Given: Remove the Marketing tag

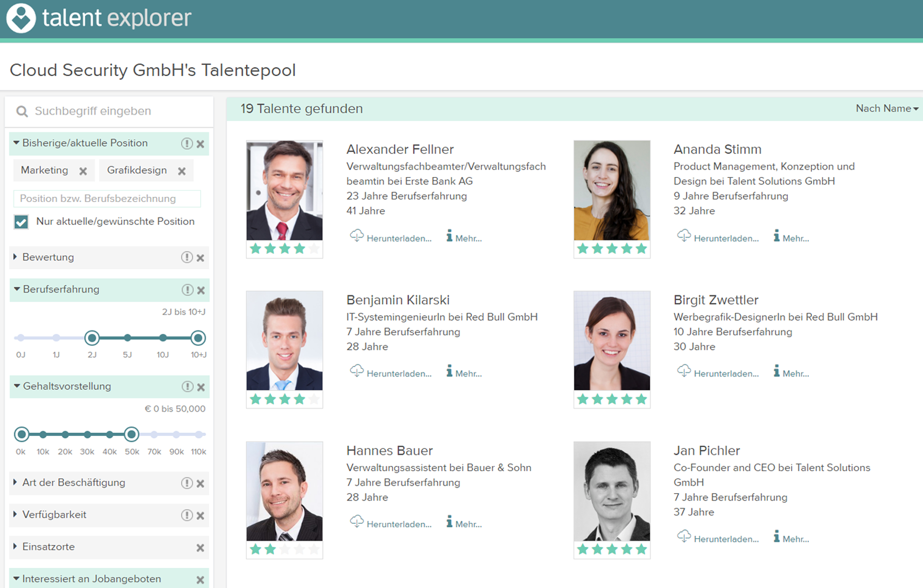Looking at the screenshot, I should (x=83, y=171).
